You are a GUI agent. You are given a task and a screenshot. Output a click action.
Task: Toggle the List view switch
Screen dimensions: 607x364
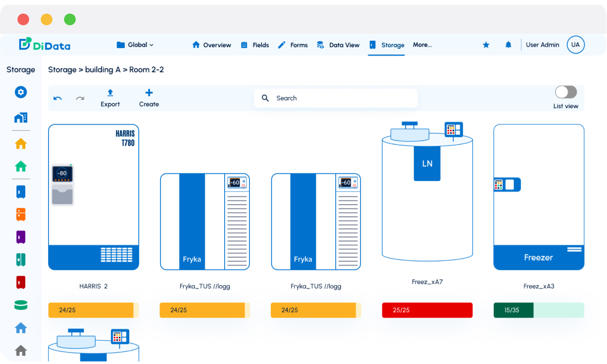566,92
